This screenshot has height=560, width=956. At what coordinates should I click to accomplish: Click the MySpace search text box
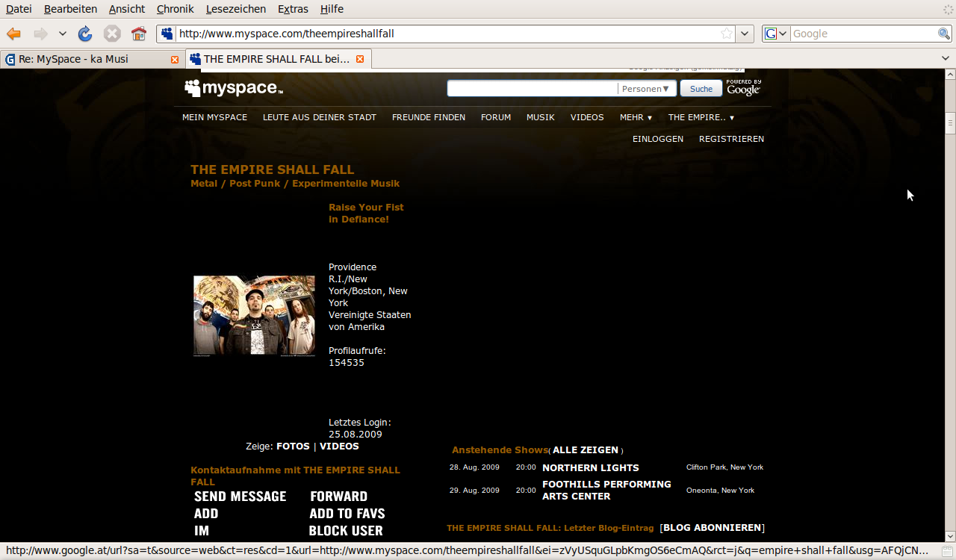coord(533,88)
